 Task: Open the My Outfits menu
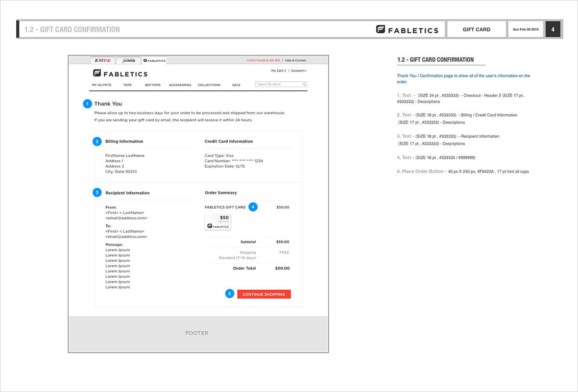101,85
